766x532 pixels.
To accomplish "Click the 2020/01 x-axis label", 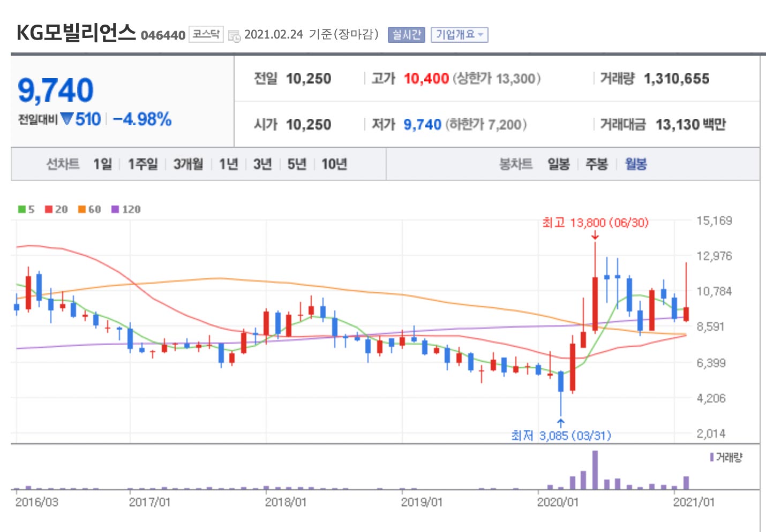I will [558, 502].
